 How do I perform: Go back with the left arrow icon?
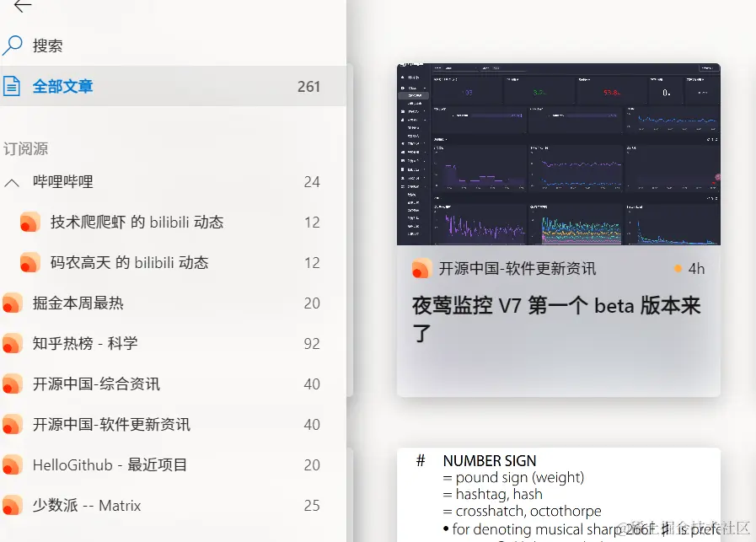click(x=22, y=6)
